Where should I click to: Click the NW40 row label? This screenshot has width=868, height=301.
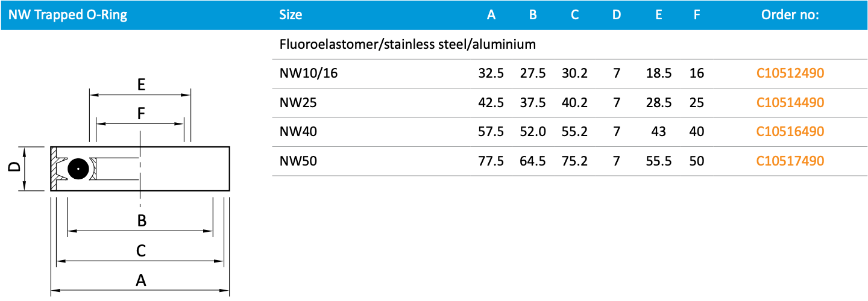click(x=298, y=132)
